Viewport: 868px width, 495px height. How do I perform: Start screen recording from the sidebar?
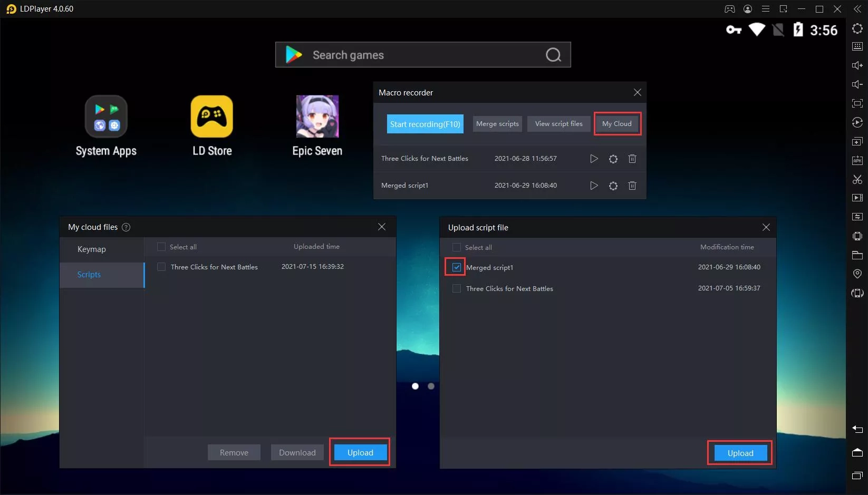click(x=857, y=198)
